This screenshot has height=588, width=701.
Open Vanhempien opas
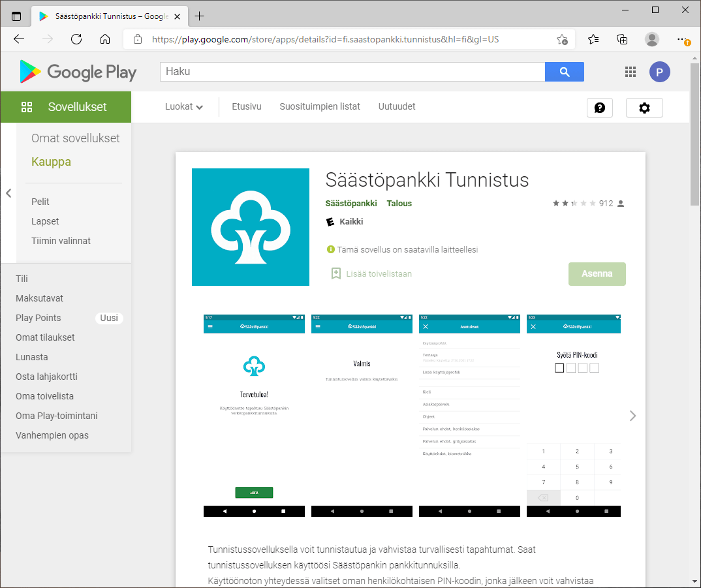coord(52,435)
